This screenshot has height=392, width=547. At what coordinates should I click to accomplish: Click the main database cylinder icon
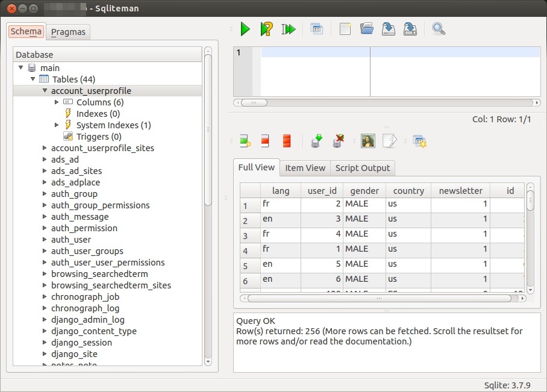coord(32,67)
